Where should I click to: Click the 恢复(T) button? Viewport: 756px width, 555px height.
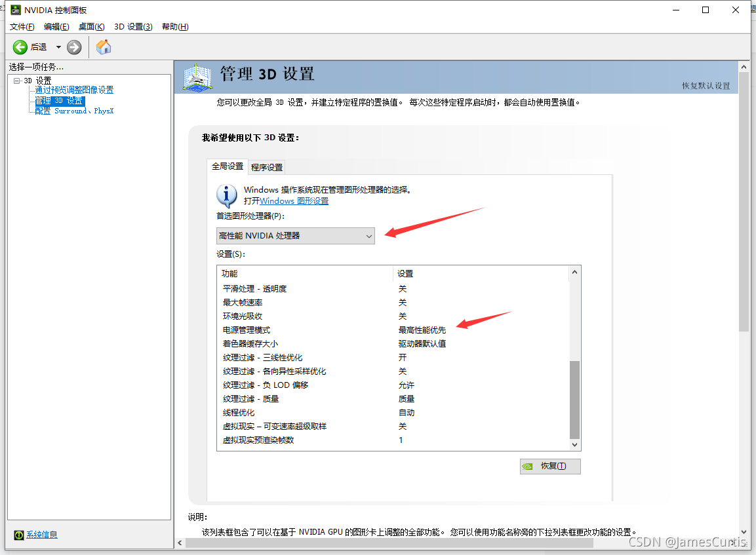click(550, 467)
